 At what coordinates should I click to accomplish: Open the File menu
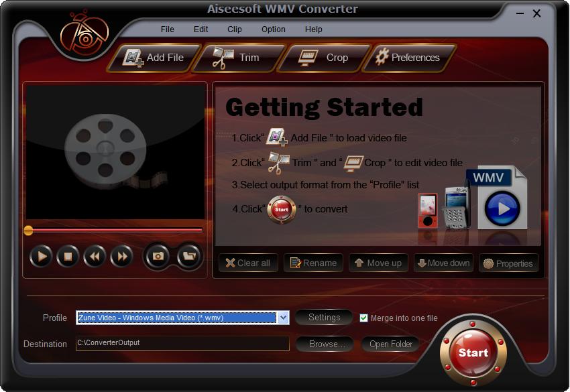[x=167, y=29]
